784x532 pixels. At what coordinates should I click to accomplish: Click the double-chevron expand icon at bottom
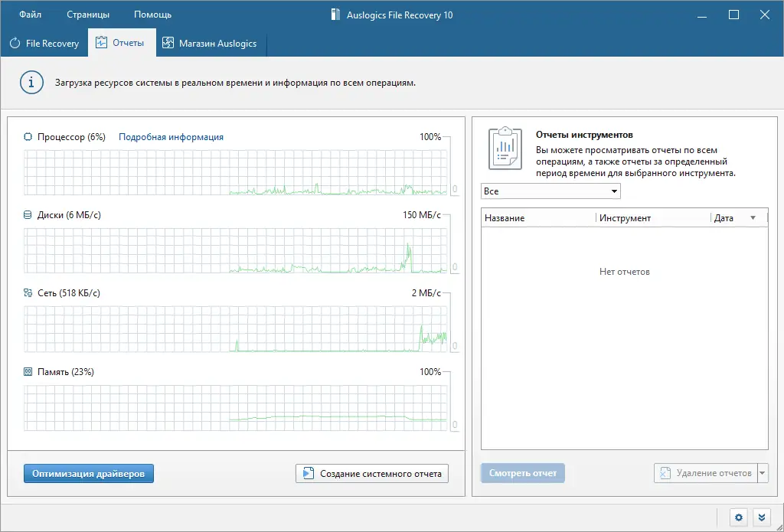point(760,517)
